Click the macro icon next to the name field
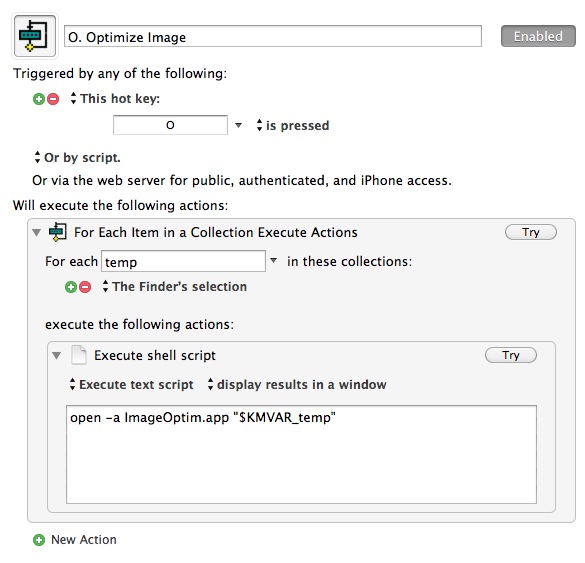The width and height of the screenshot is (585, 563). click(x=35, y=36)
